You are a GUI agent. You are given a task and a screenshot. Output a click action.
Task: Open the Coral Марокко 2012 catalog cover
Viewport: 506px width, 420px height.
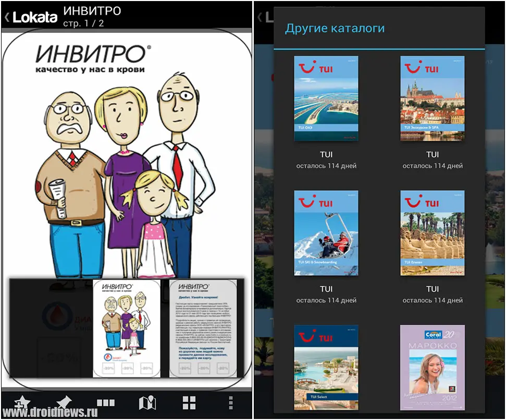433,367
